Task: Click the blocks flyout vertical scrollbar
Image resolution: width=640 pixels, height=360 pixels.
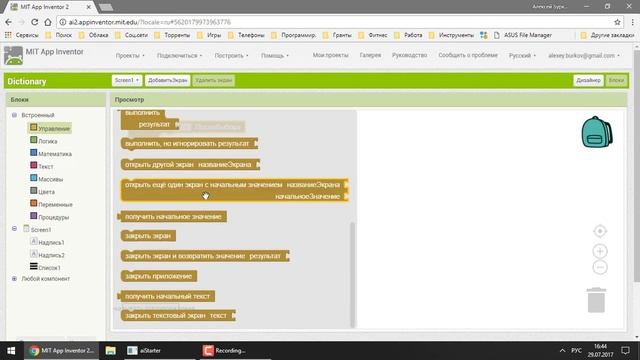Action: (x=353, y=274)
